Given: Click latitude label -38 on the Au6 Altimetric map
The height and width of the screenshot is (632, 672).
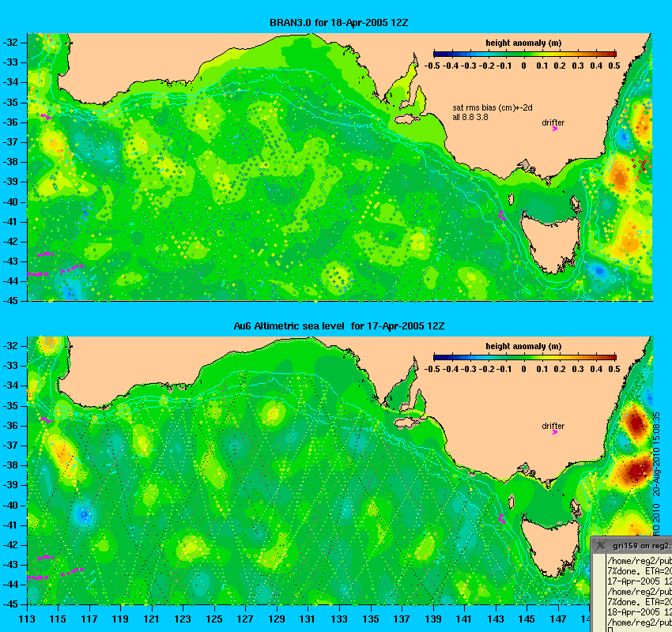Looking at the screenshot, I should point(10,465).
